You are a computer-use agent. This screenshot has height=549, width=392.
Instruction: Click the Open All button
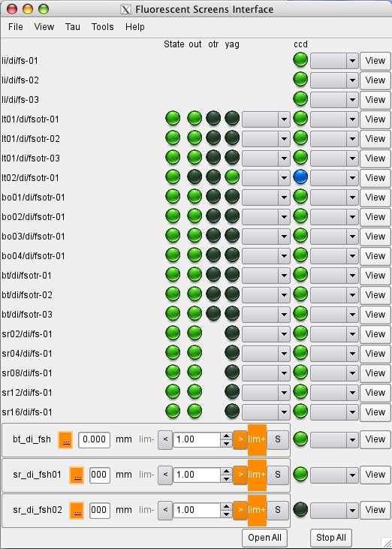click(264, 538)
